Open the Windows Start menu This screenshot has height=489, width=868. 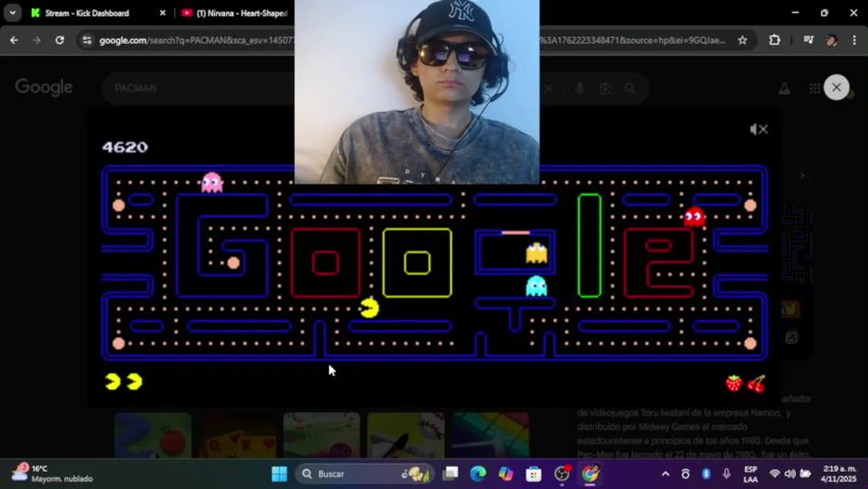tap(279, 473)
